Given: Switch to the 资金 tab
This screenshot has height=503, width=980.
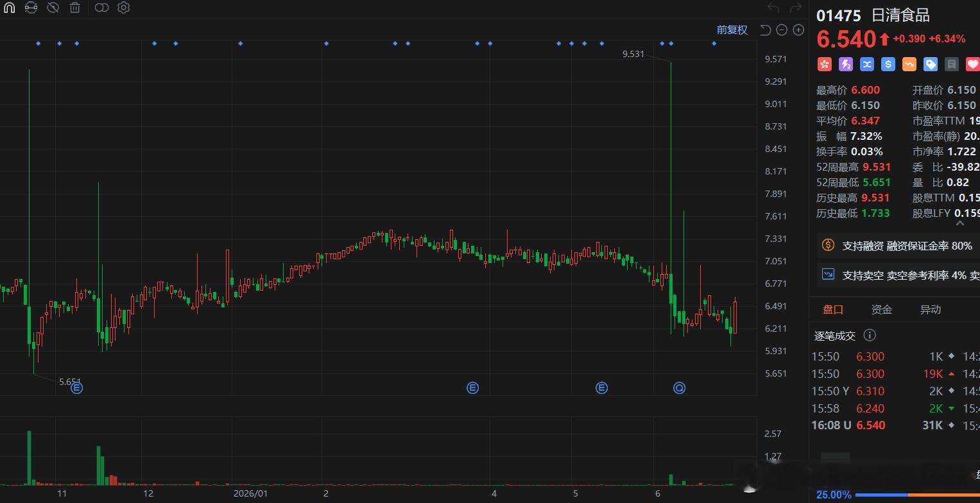Looking at the screenshot, I should (882, 309).
